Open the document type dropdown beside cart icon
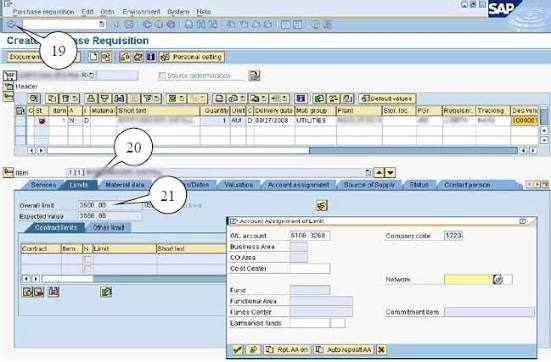Image resolution: width=551 pixels, height=362 pixels. (x=91, y=75)
